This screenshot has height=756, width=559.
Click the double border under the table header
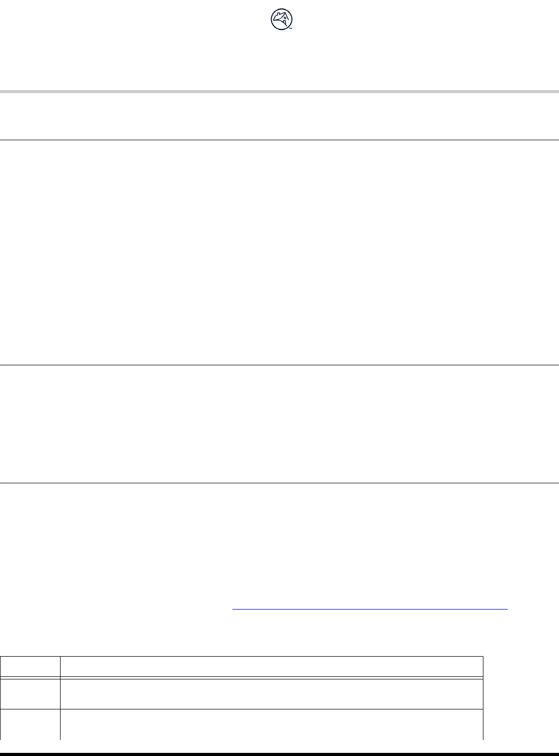[x=271, y=677]
